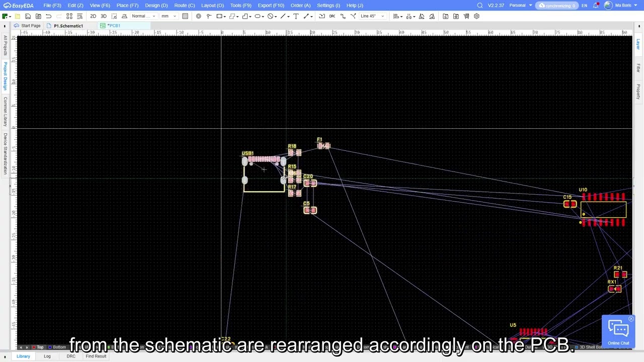Switch to 2D view
The width and height of the screenshot is (644, 362).
pyautogui.click(x=93, y=16)
